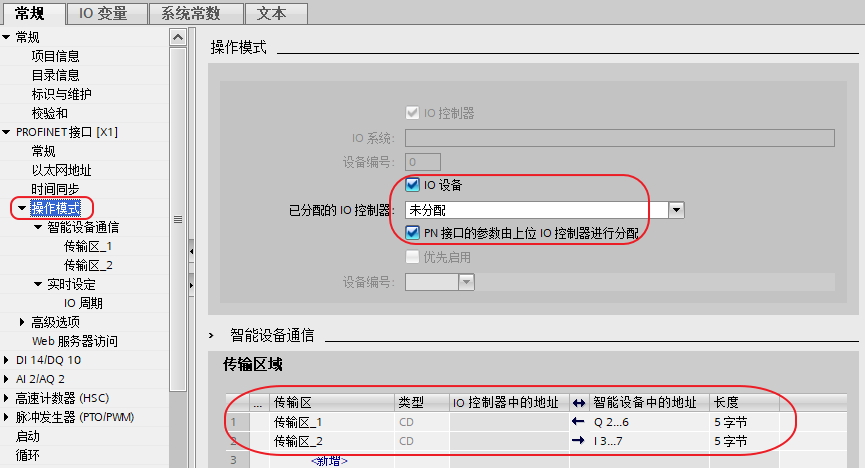Click the left arrow icon in 传输区_1 row
This screenshot has width=865, height=468.
pos(578,422)
